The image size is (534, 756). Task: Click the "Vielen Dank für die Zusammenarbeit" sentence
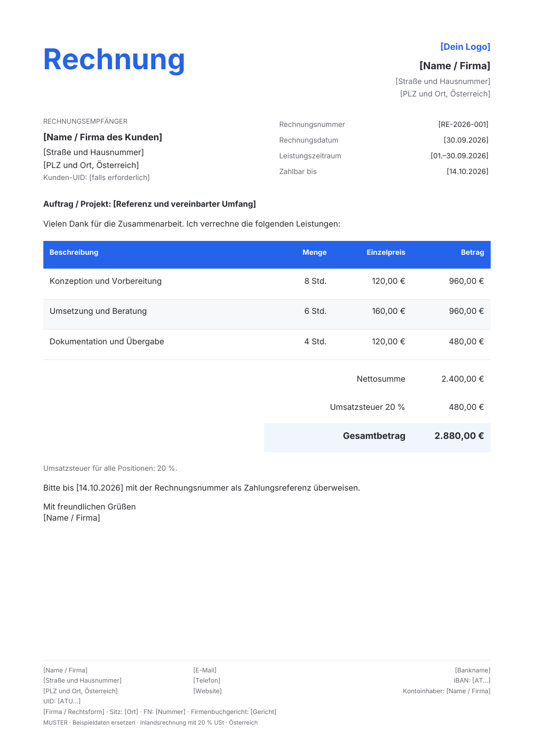point(192,224)
